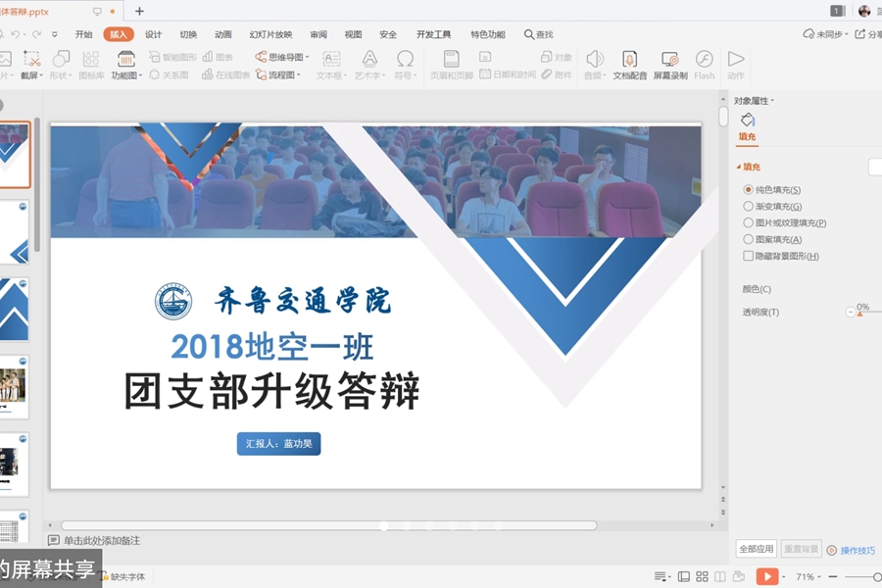The height and width of the screenshot is (588, 882).
Task: Click the 艺术字 word art icon
Action: 369,59
